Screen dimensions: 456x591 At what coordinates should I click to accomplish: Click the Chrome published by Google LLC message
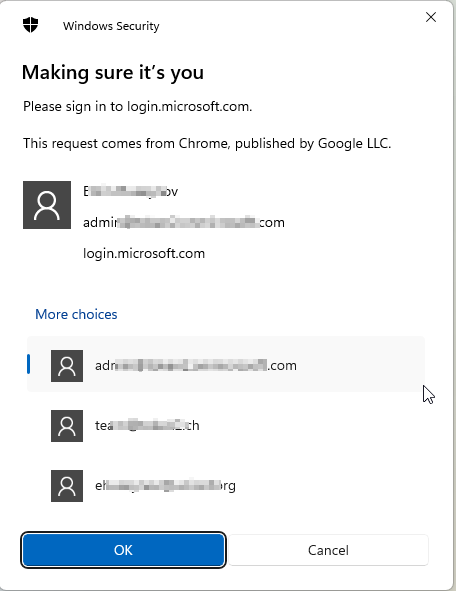pos(207,143)
